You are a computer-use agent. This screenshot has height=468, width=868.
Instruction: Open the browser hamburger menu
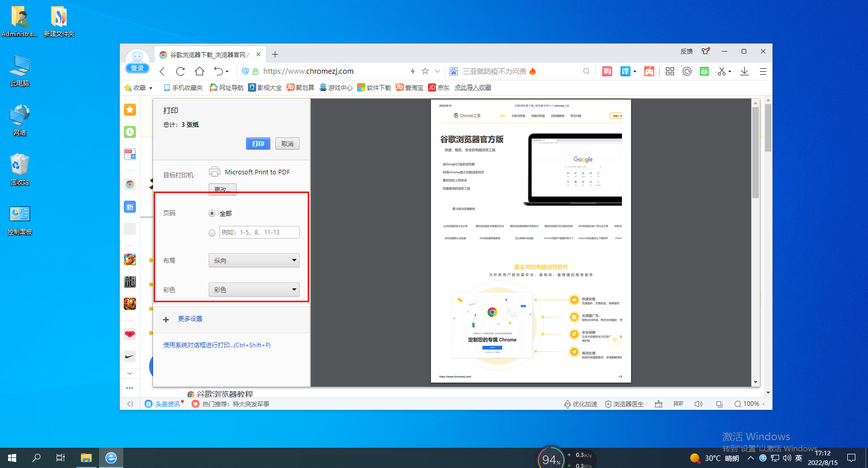763,71
